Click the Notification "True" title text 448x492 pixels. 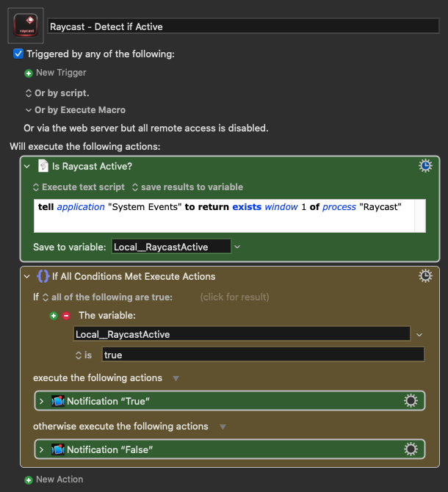(108, 401)
